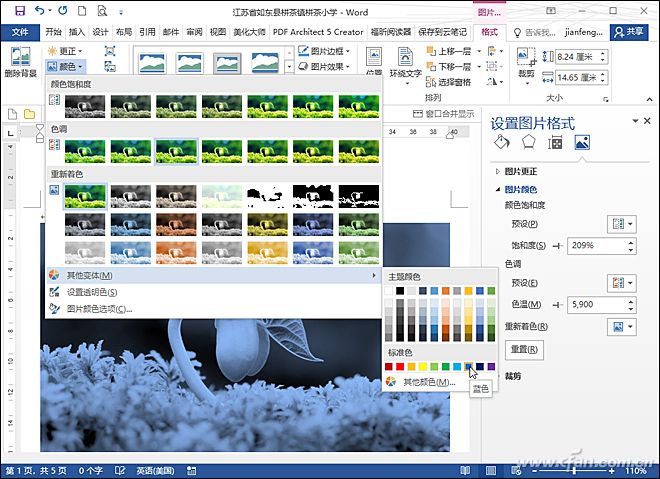Open the Corrections (更正) button
Viewport: 660px width, 479px height.
point(65,51)
